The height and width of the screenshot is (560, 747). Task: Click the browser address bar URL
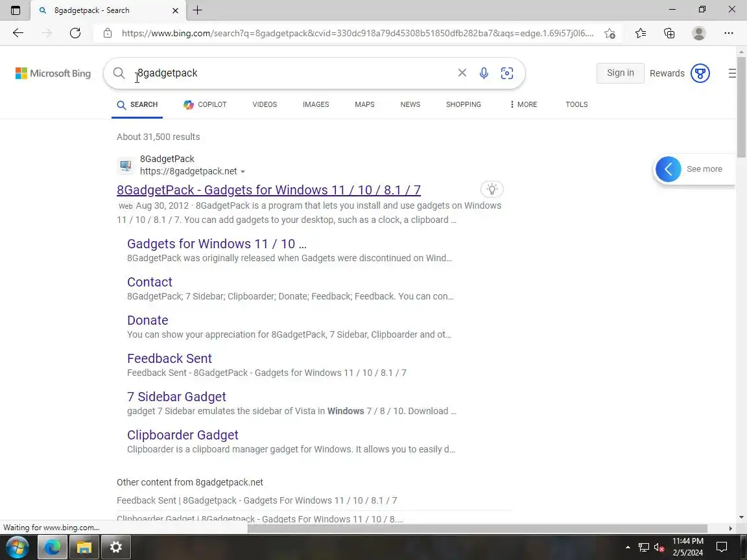point(357,33)
